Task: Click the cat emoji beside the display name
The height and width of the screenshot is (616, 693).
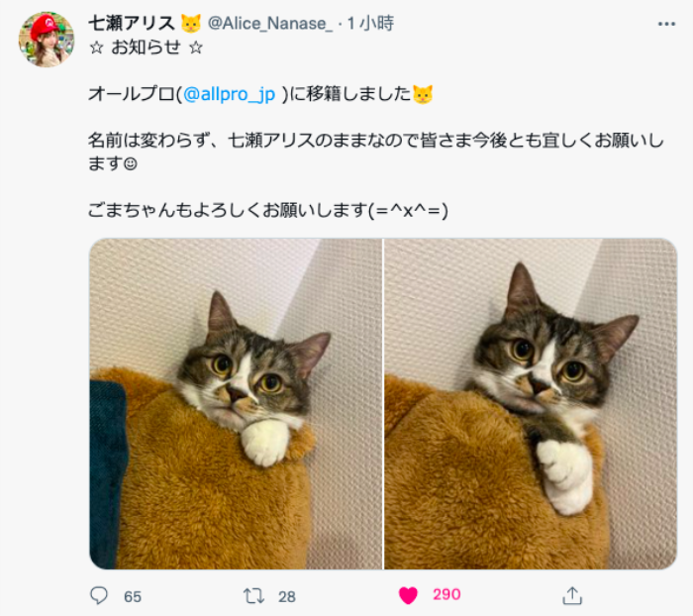Action: (191, 24)
